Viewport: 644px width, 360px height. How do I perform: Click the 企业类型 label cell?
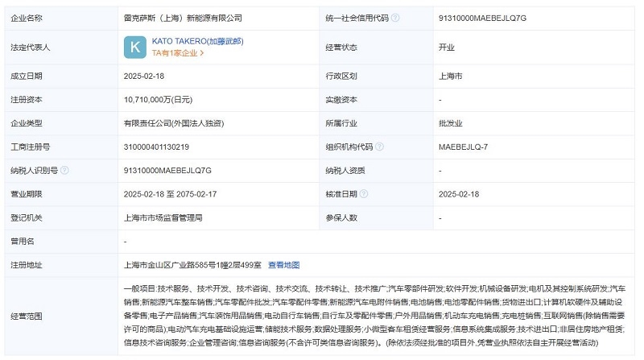click(61, 123)
